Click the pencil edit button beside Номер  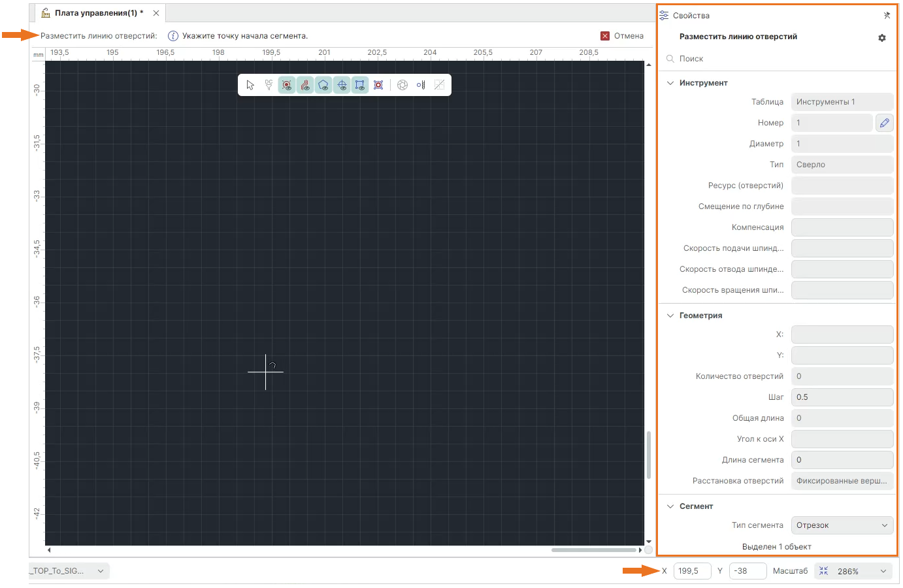point(884,123)
